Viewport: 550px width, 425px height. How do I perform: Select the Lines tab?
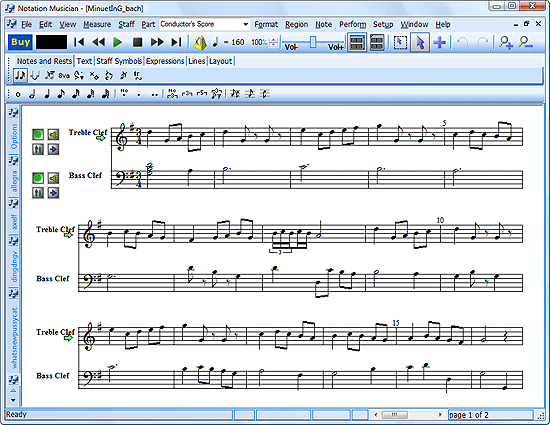tap(196, 61)
